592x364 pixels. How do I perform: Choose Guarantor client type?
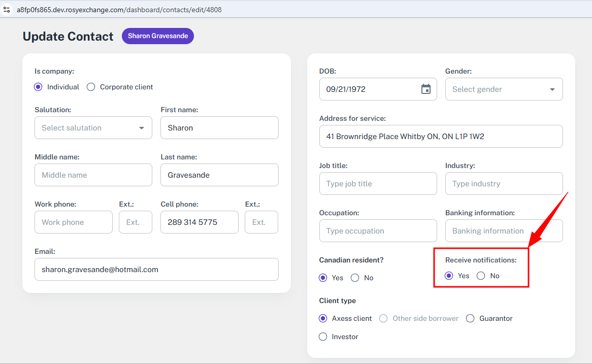click(470, 318)
